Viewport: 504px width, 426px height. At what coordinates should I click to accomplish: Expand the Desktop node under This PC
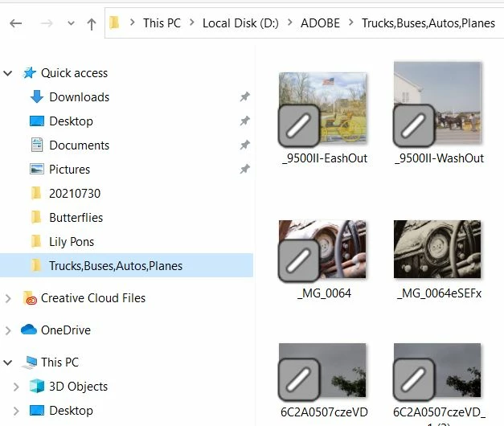point(16,411)
